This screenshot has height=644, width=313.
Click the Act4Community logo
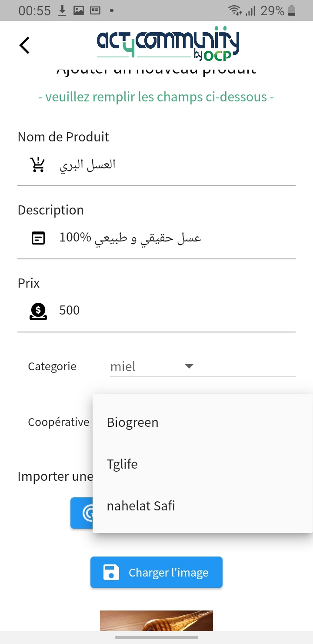166,44
